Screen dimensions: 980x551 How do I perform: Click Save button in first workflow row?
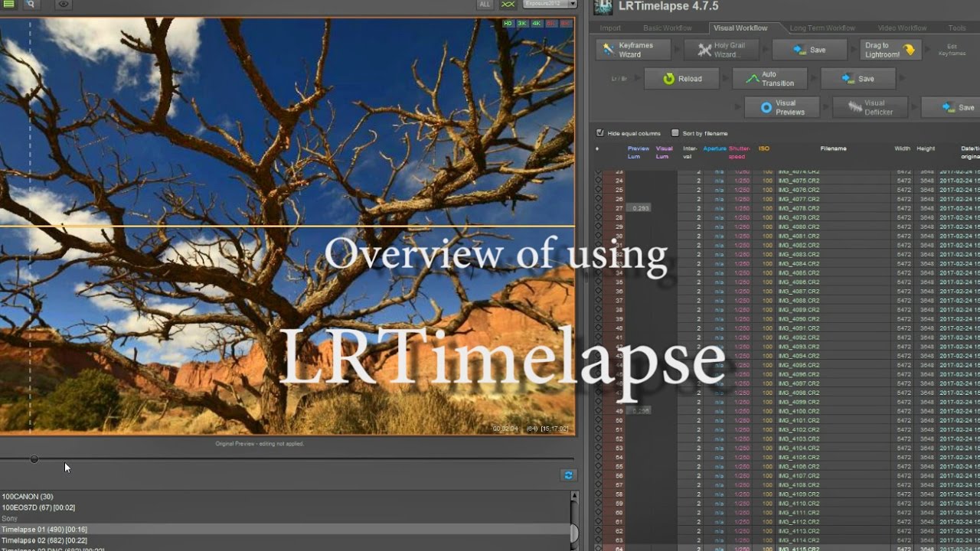[x=809, y=50]
